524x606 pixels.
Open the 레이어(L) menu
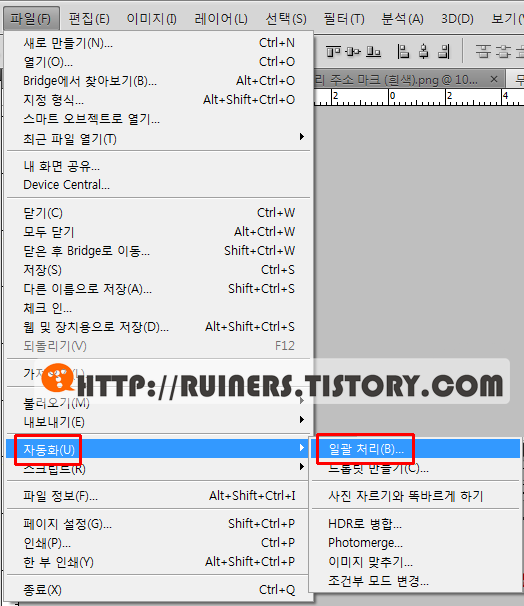[x=221, y=19]
